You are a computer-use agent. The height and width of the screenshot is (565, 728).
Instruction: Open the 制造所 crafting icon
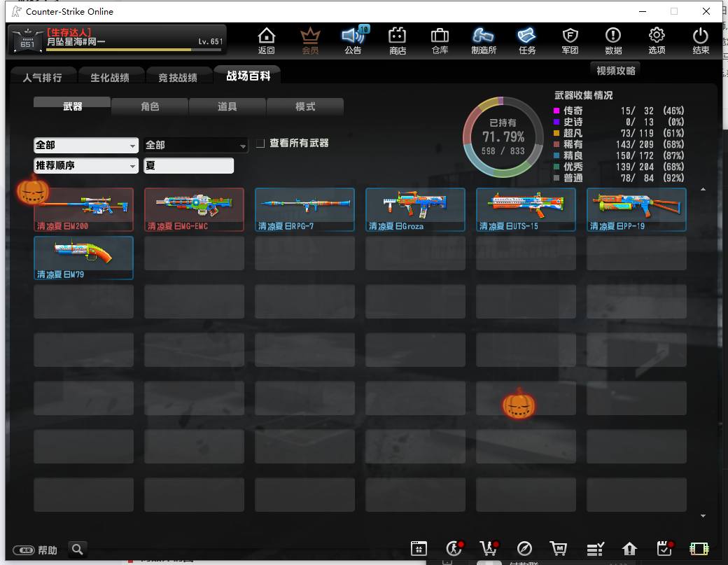[483, 40]
